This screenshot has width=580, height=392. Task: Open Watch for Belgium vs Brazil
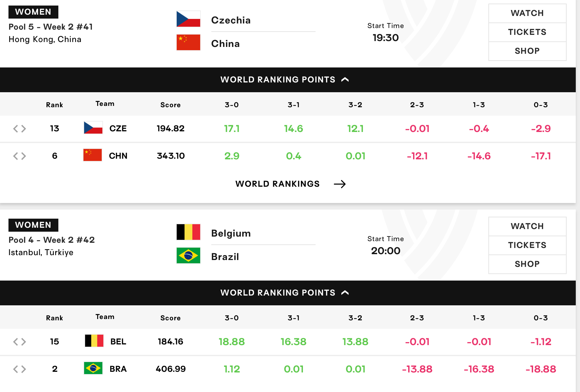[x=527, y=226]
